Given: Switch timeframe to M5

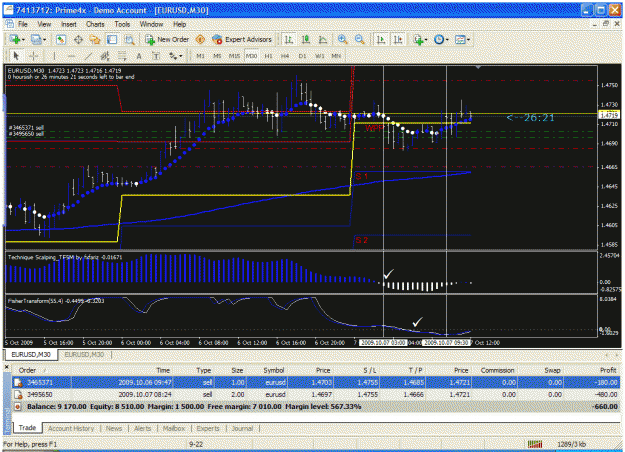Looking at the screenshot, I should (x=217, y=56).
